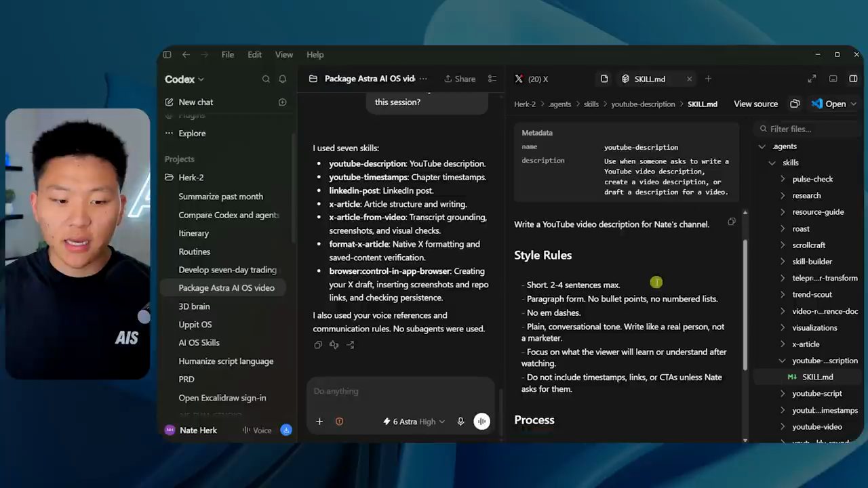
Task: Open the View menu
Action: pyautogui.click(x=284, y=55)
